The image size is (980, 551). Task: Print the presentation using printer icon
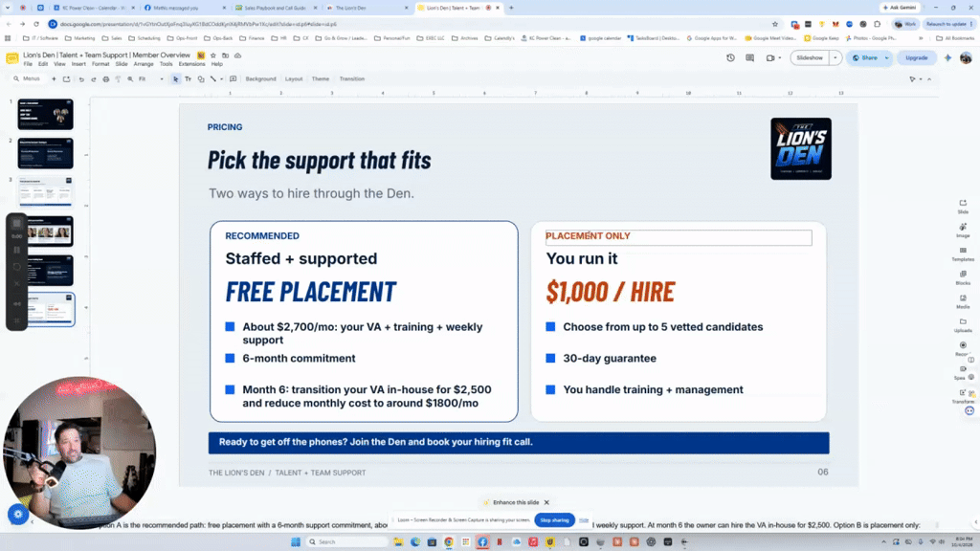(x=105, y=79)
